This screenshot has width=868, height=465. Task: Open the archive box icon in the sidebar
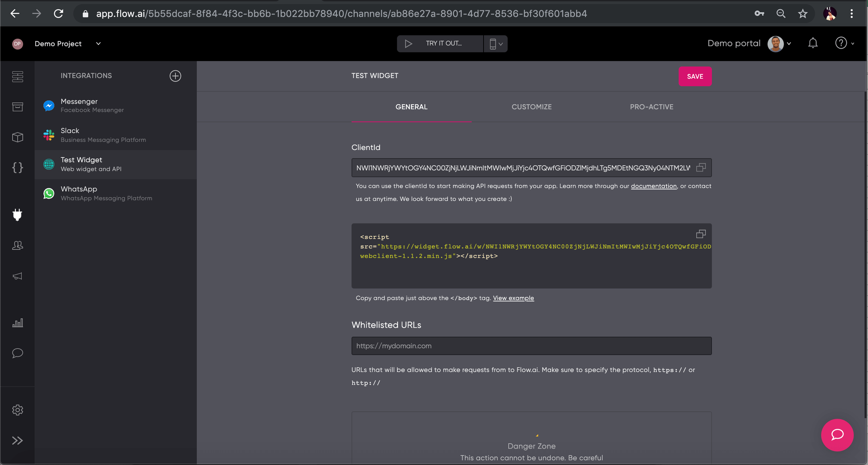pos(17,107)
